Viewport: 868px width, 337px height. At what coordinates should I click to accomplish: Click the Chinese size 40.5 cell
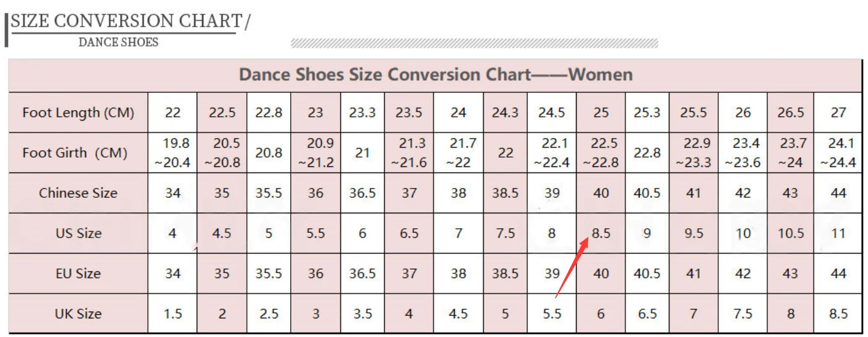point(647,193)
